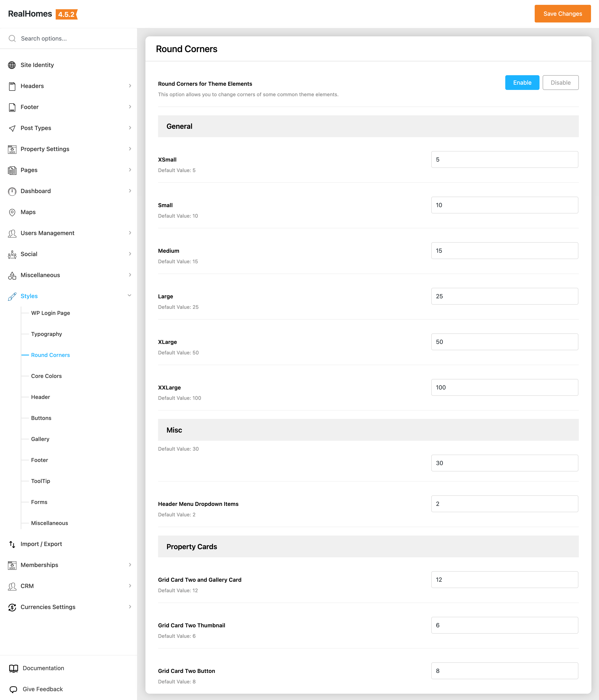This screenshot has height=700, width=599.
Task: Open Miscellaneous item under Styles
Action: (x=49, y=523)
